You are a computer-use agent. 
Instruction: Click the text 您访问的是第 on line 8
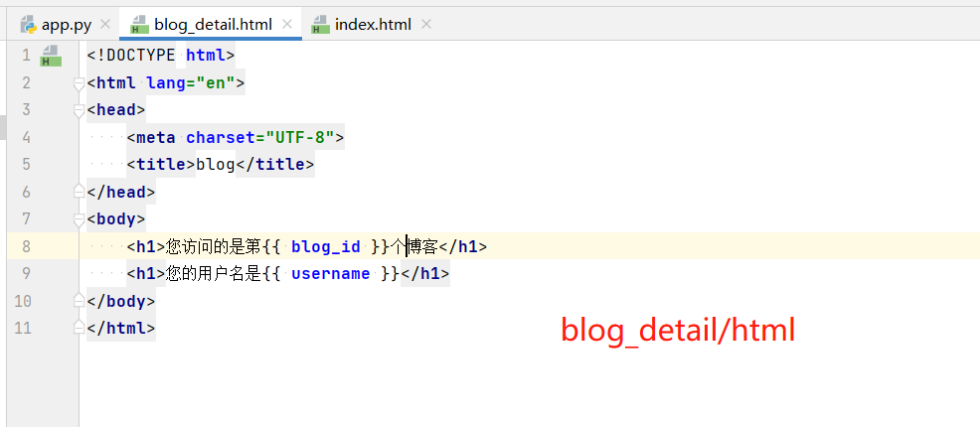pos(213,246)
